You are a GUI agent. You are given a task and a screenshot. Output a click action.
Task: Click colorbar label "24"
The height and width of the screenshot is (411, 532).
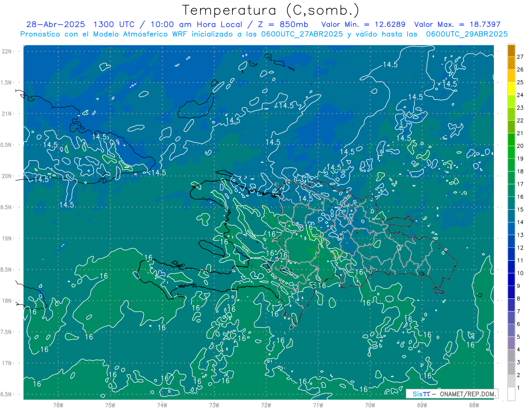(x=520, y=95)
